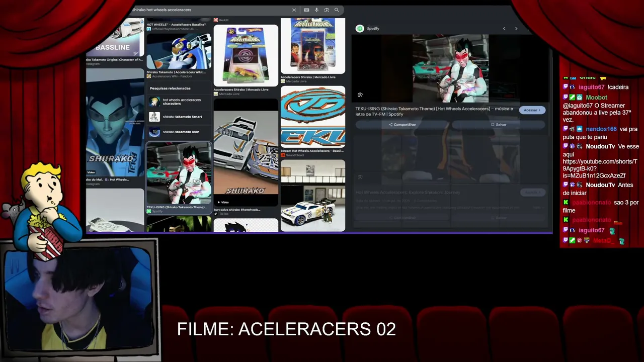
Task: Click the image lens search icon on preview
Action: 360,95
